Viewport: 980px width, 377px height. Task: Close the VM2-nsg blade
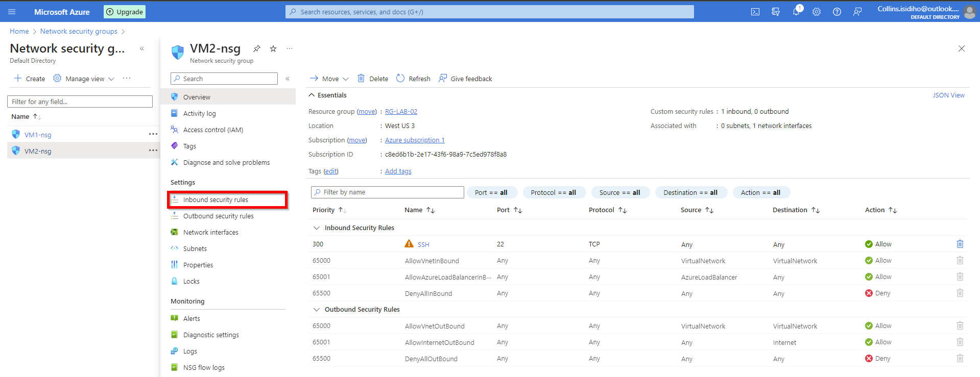click(x=962, y=48)
